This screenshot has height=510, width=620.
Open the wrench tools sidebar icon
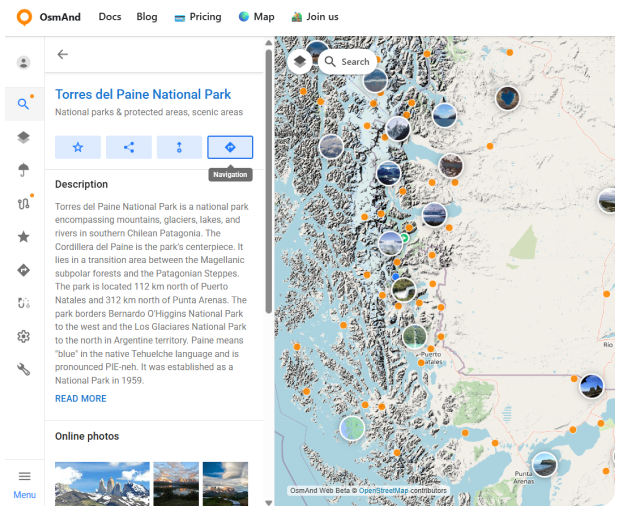point(24,369)
